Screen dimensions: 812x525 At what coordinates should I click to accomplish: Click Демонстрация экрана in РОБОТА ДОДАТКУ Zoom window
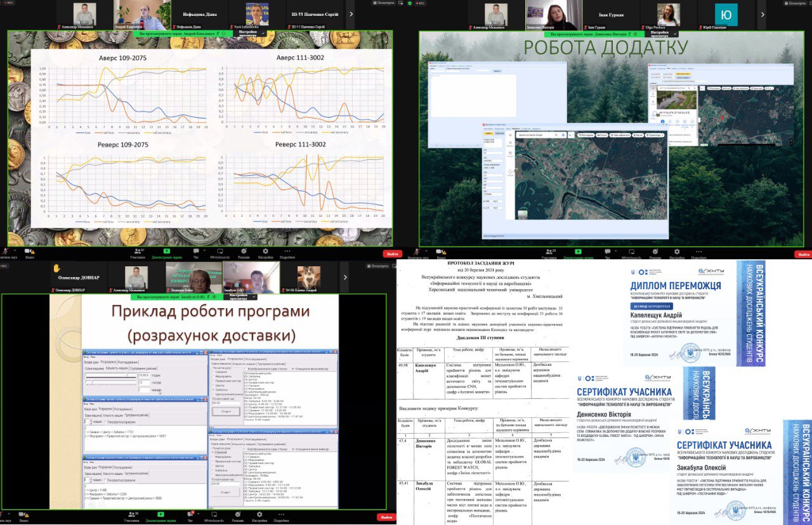pos(578,254)
